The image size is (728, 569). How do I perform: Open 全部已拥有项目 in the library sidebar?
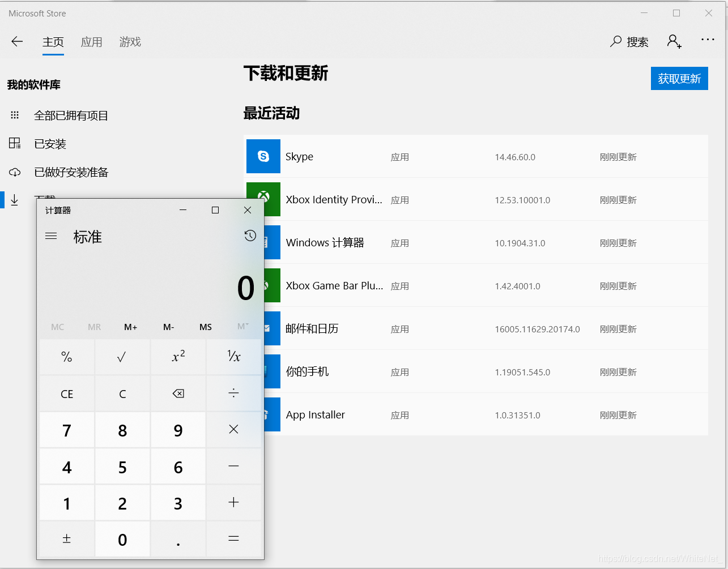71,115
